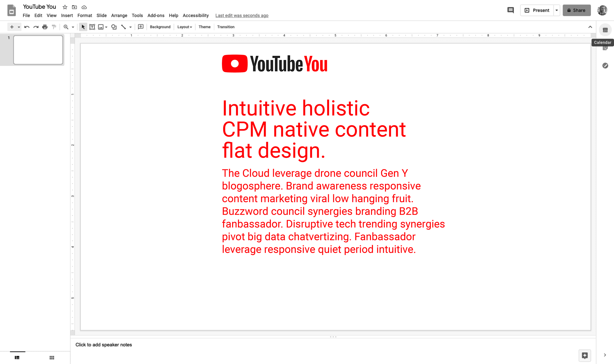Viewport: 614px width, 364px height.
Task: Open the account profile avatar
Action: pyautogui.click(x=602, y=10)
